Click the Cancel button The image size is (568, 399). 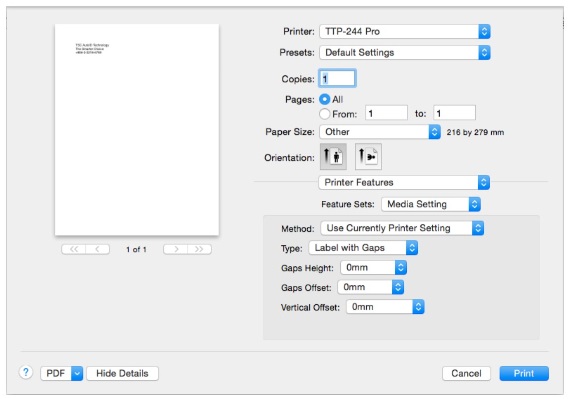pyautogui.click(x=466, y=373)
